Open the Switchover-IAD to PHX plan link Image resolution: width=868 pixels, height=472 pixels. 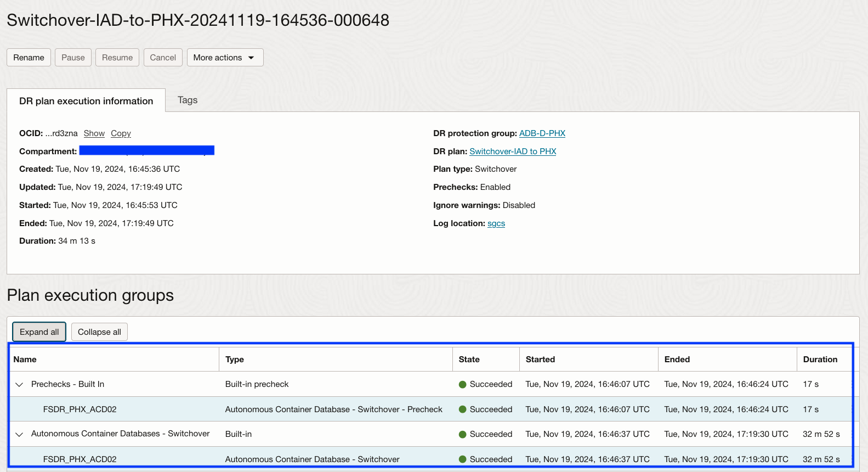pyautogui.click(x=513, y=151)
